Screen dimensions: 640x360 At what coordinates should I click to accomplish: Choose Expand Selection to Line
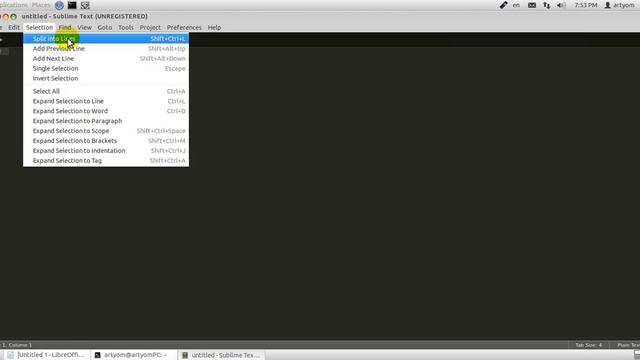(106, 101)
